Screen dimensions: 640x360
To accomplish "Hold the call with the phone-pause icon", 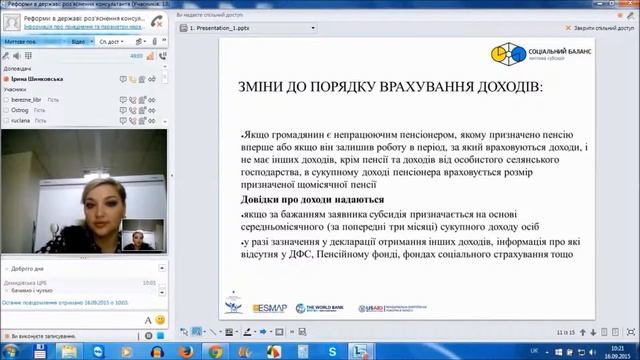I will [x=162, y=56].
